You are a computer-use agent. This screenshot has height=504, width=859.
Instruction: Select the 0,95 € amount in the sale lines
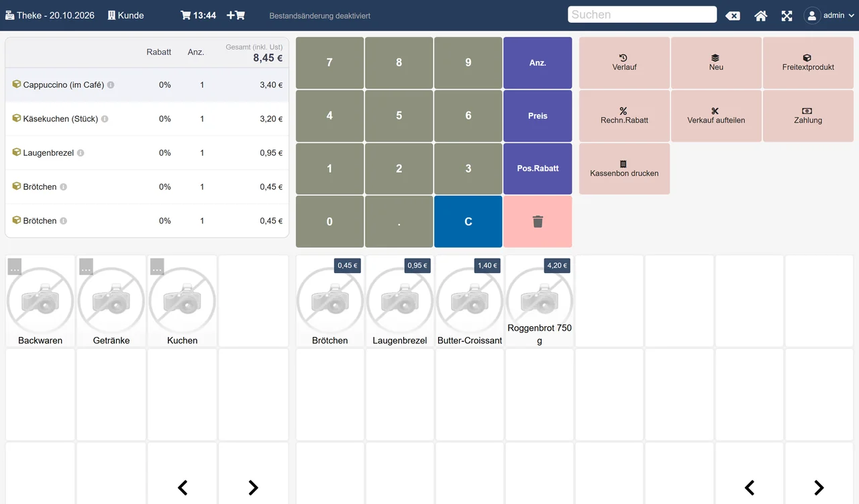click(x=271, y=153)
